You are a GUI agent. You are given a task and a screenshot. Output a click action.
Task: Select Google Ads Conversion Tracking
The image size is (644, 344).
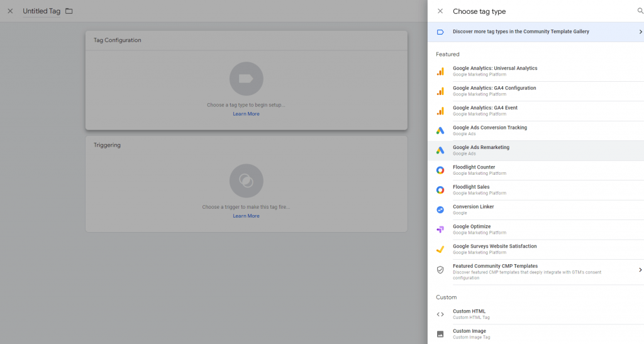coord(536,131)
